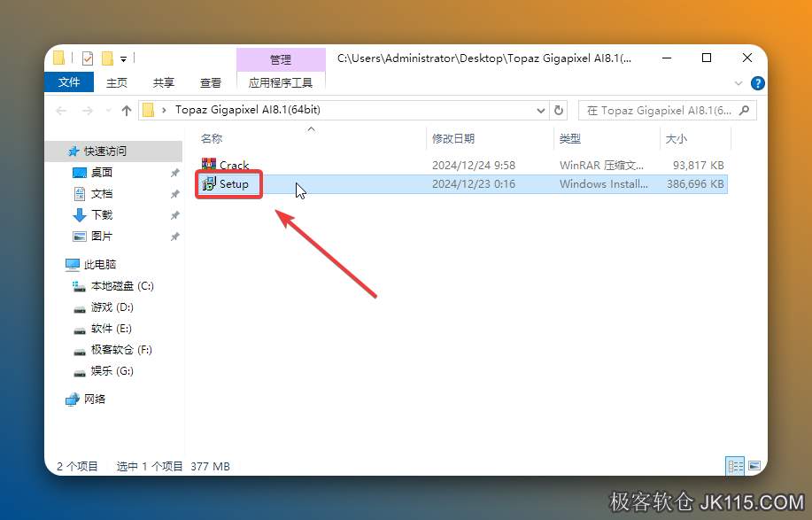This screenshot has height=520, width=812.
Task: Open recent locations dropdown arrow
Action: pos(108,111)
